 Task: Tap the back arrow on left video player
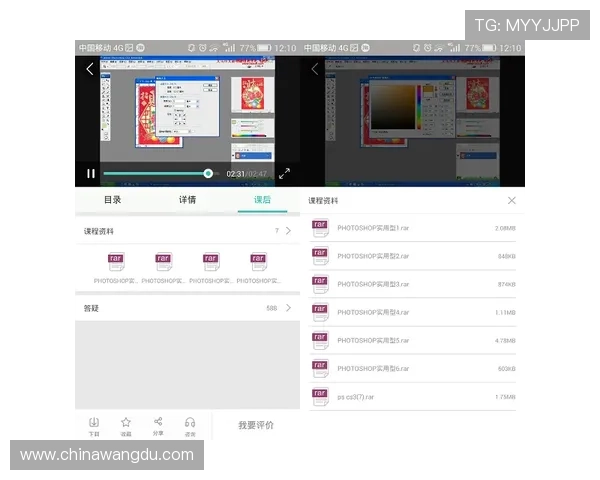coord(90,69)
